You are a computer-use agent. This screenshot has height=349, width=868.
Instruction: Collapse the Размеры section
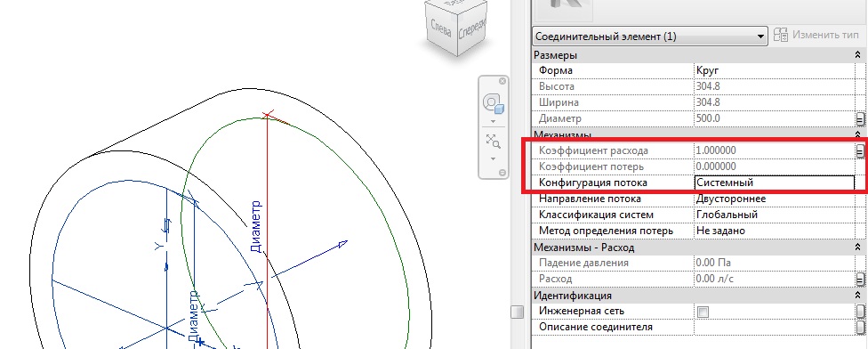coord(857,55)
